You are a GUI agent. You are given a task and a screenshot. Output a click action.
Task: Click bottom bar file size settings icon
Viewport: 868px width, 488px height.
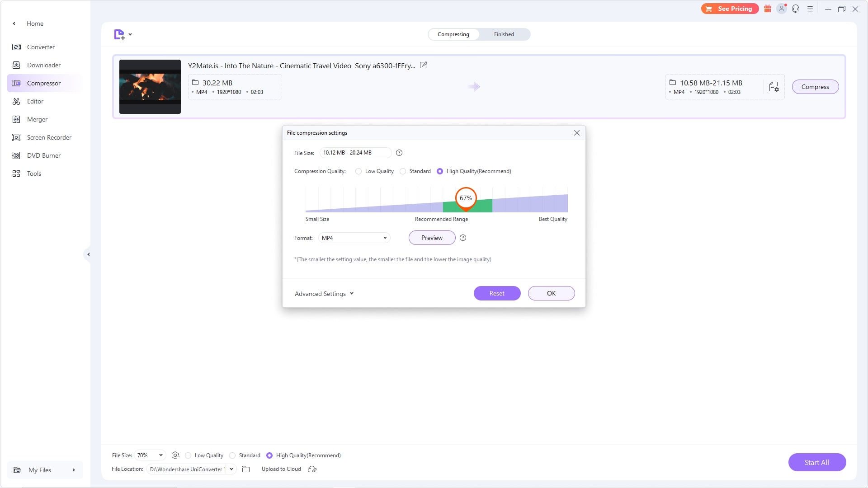click(x=175, y=455)
